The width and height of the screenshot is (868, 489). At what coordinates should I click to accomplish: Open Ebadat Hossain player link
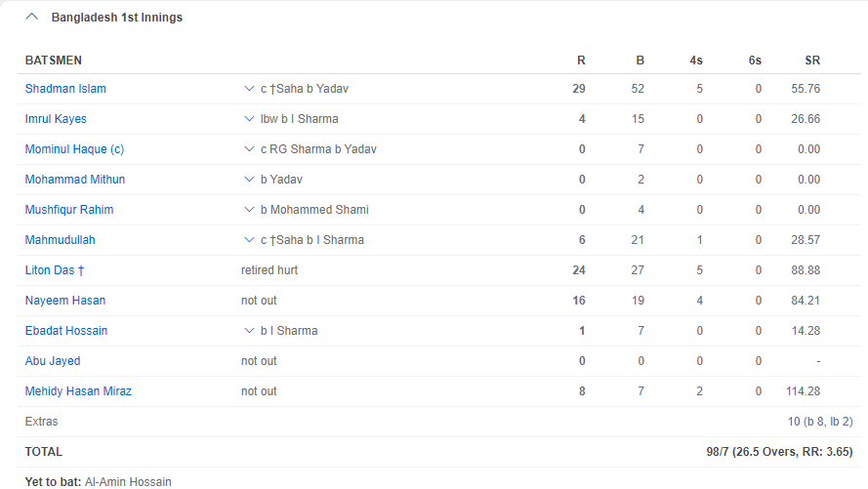click(66, 331)
